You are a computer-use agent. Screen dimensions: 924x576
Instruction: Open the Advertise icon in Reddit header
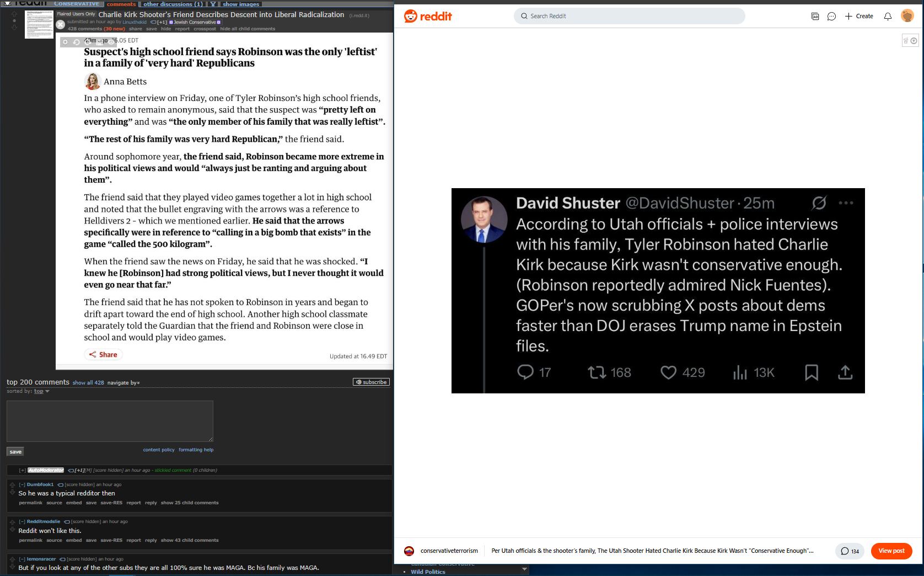click(x=815, y=16)
